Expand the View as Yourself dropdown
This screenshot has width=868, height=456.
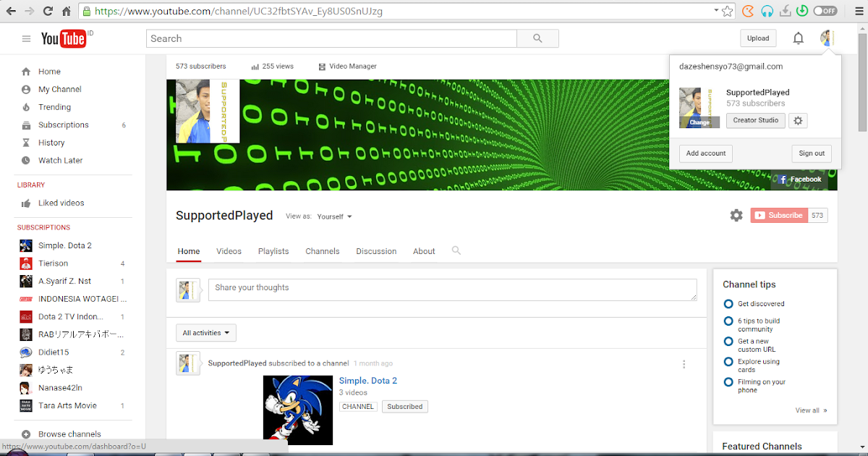tap(334, 216)
